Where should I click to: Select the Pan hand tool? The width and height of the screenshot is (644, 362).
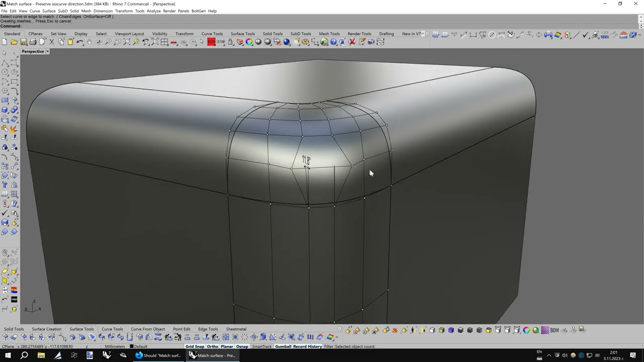point(89,42)
